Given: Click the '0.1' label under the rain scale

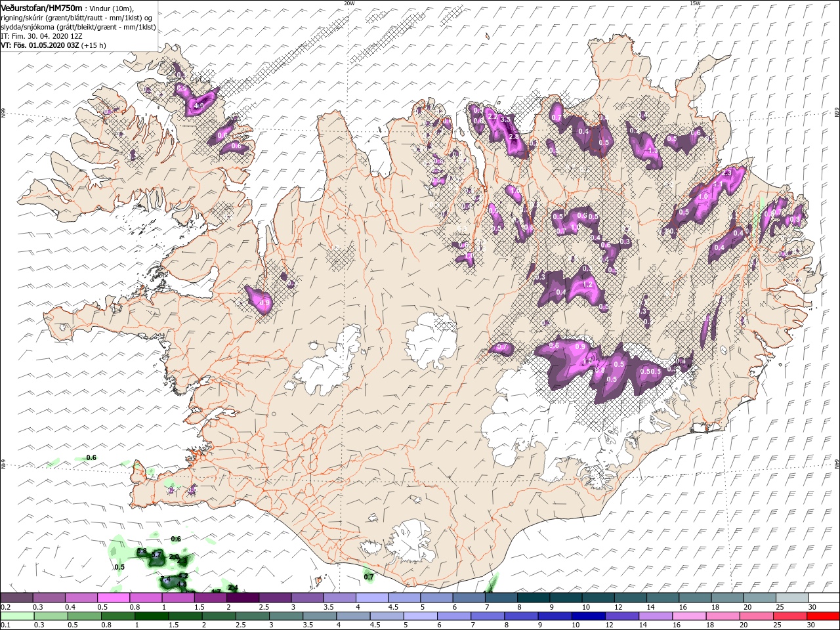Looking at the screenshot, I should point(6,625).
